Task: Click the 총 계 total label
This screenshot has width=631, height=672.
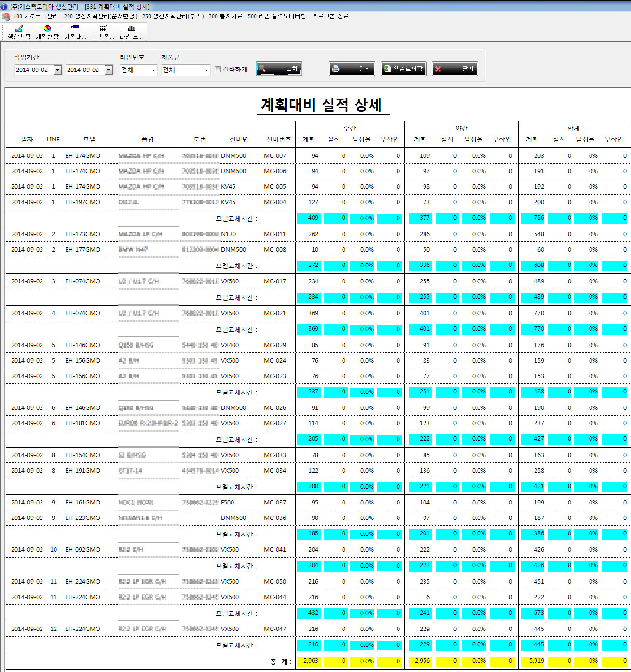Action: coord(281,661)
